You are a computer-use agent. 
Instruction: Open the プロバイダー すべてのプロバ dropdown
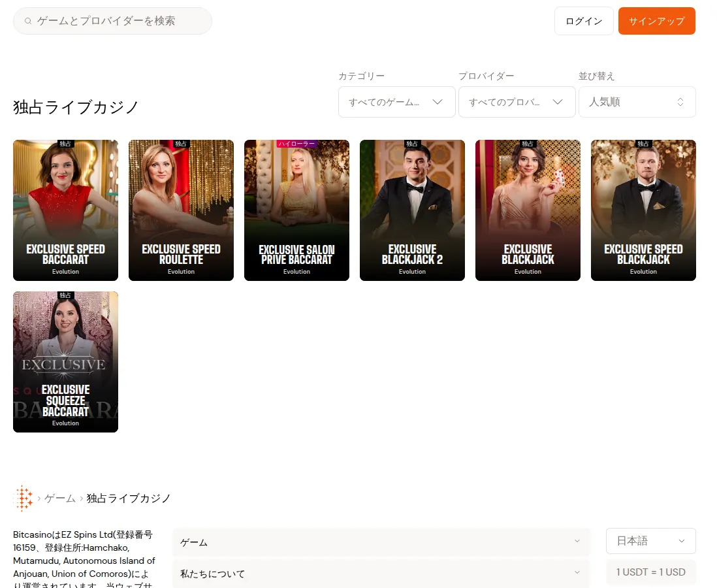click(x=517, y=102)
